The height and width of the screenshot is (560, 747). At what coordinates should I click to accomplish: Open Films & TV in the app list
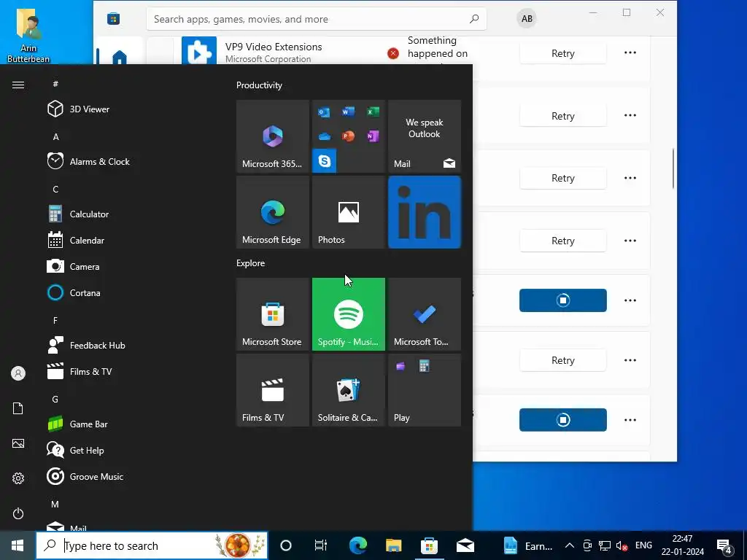pyautogui.click(x=79, y=371)
